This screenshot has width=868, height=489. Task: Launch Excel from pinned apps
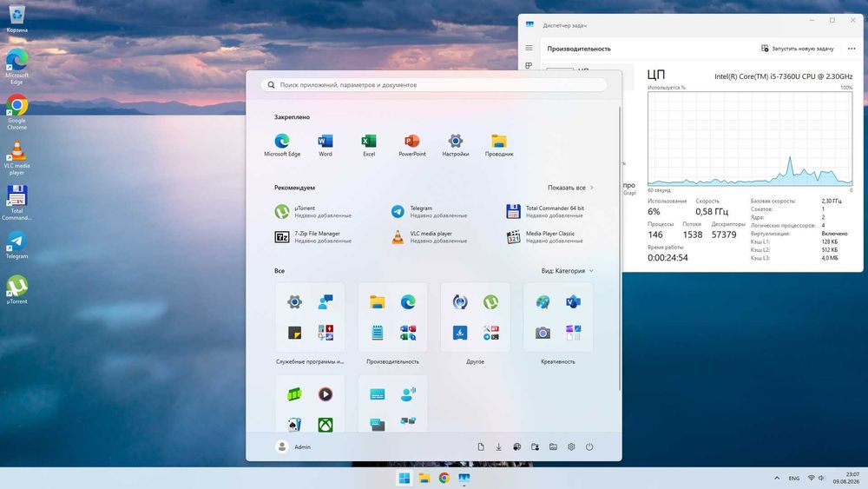tap(369, 145)
